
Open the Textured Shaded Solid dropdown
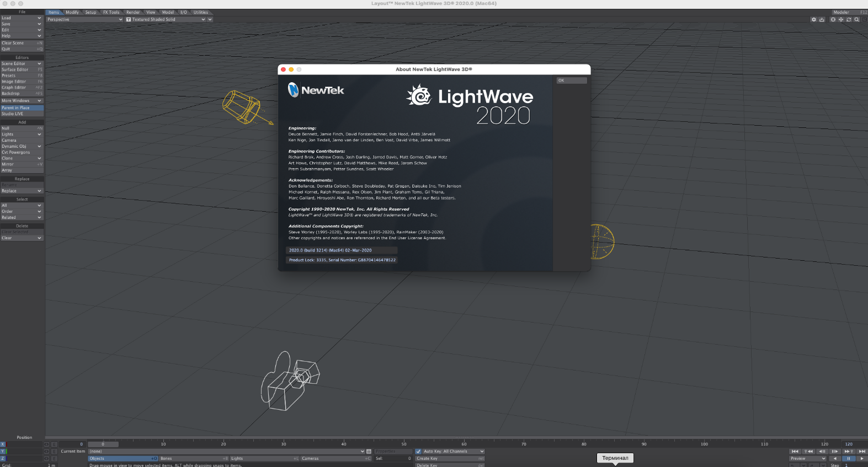166,19
